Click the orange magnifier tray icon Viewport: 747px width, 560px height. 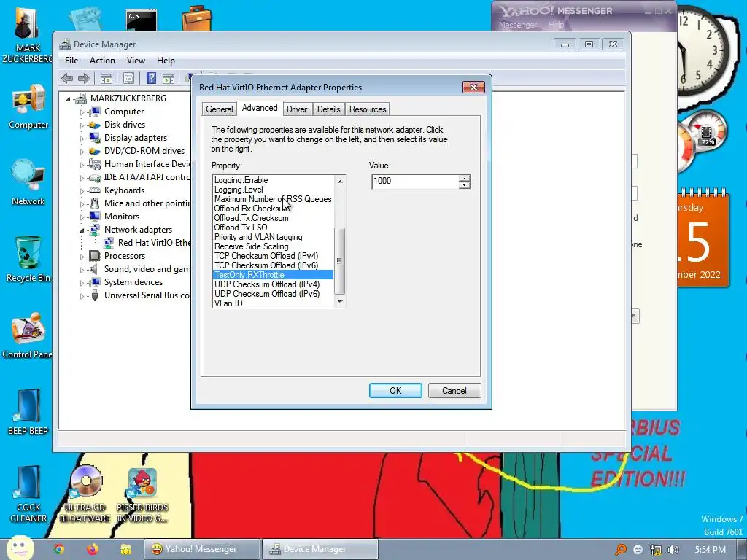pyautogui.click(x=620, y=550)
